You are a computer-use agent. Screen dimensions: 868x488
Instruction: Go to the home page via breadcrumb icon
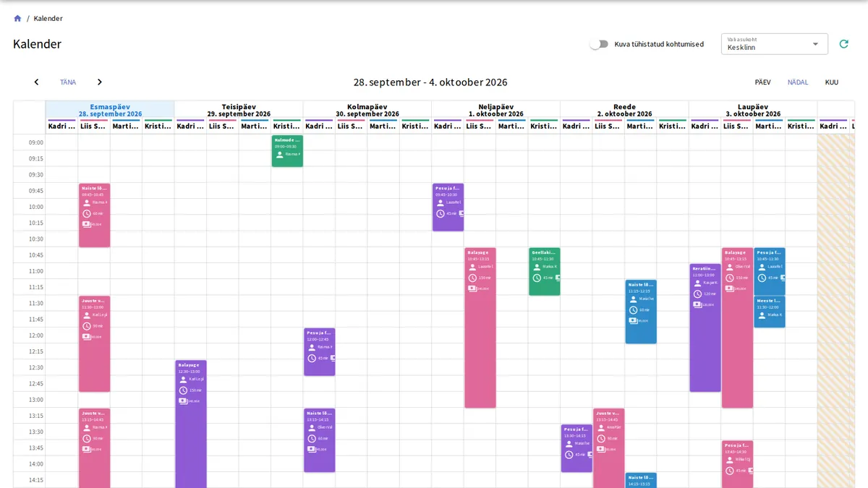(x=17, y=18)
